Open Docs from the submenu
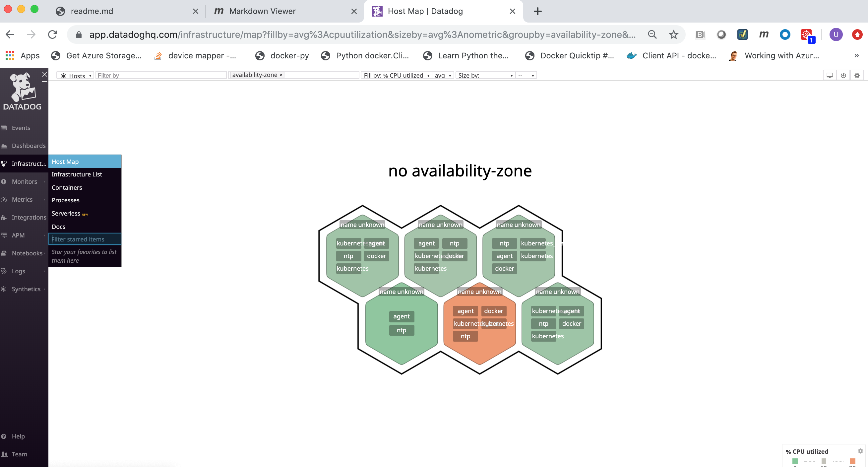The height and width of the screenshot is (467, 868). 58,226
